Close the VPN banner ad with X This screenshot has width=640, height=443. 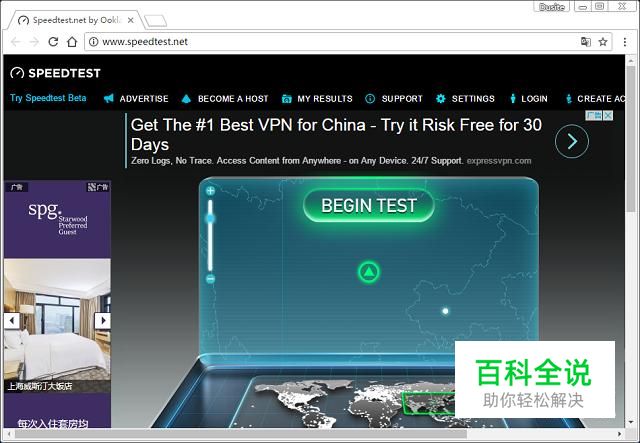(x=608, y=116)
